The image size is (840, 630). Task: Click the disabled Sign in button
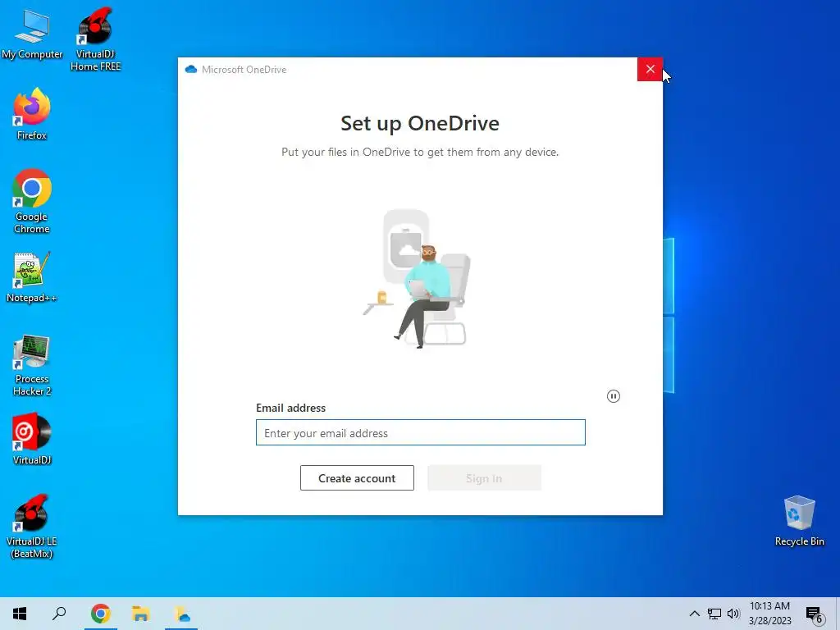click(484, 478)
